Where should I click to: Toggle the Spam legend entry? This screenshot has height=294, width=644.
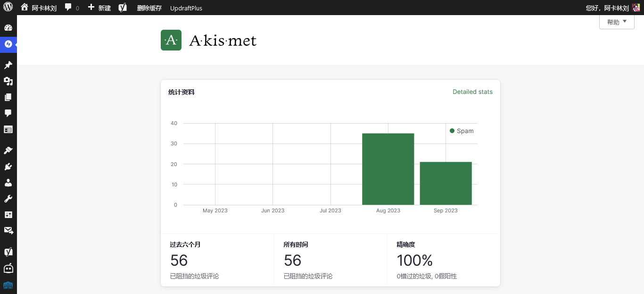(x=462, y=131)
